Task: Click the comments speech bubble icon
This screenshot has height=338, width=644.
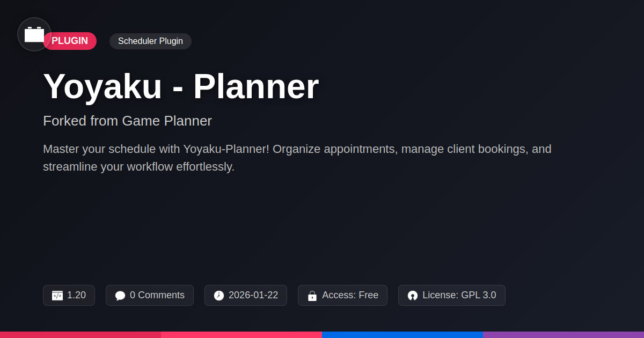Action: [120, 296]
